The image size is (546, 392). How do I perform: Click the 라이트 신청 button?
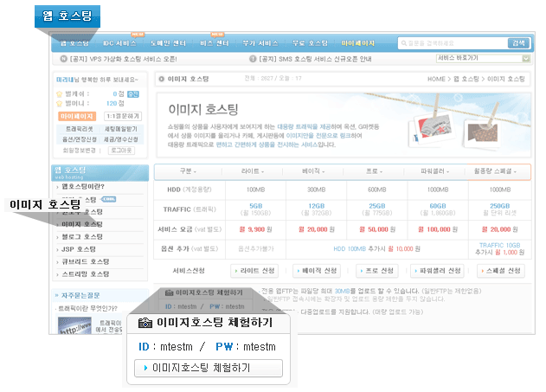click(257, 270)
